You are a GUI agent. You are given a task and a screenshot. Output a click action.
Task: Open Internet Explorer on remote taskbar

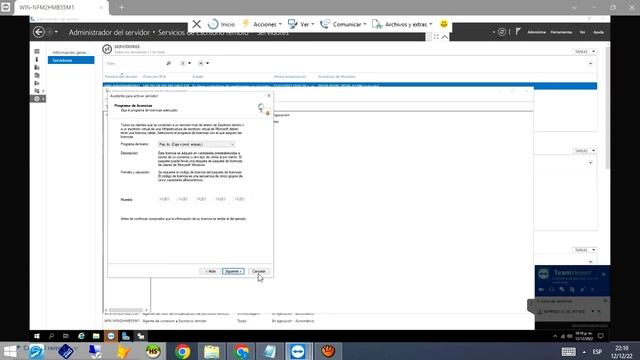coord(81,336)
